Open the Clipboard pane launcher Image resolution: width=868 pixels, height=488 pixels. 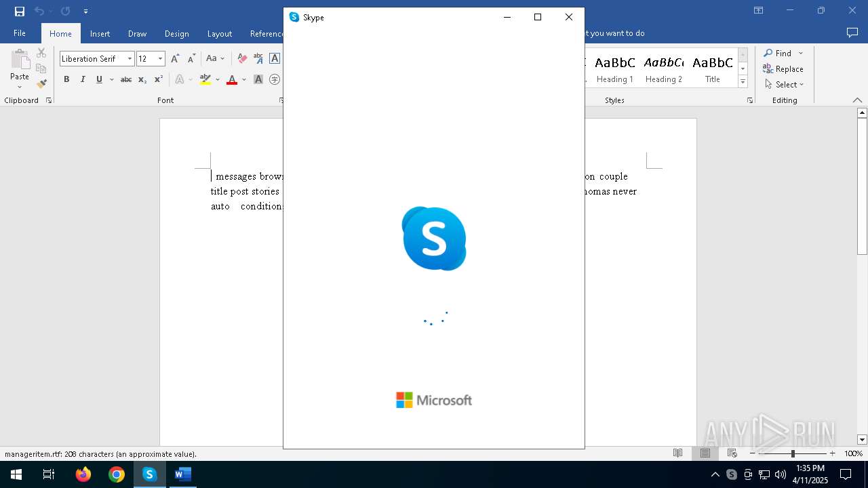[x=49, y=100]
